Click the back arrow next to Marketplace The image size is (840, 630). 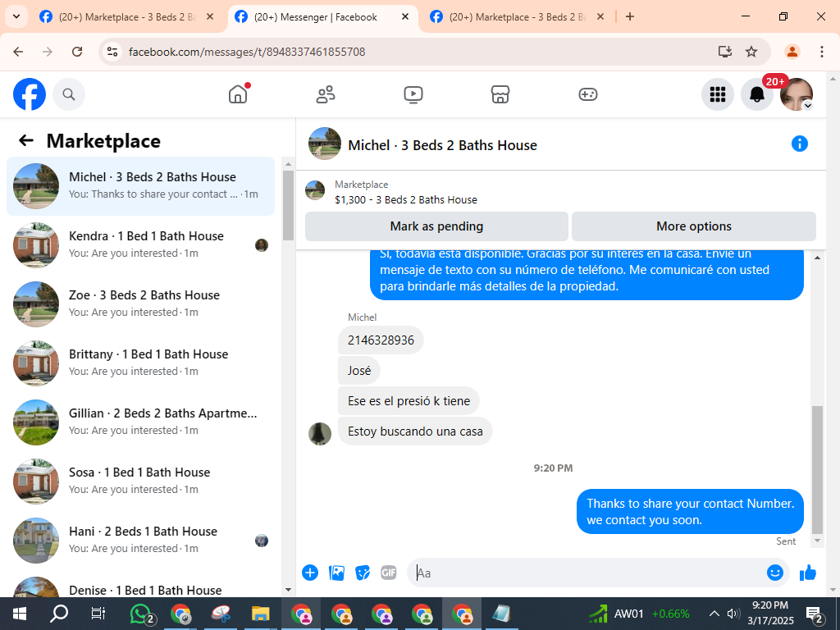point(25,141)
